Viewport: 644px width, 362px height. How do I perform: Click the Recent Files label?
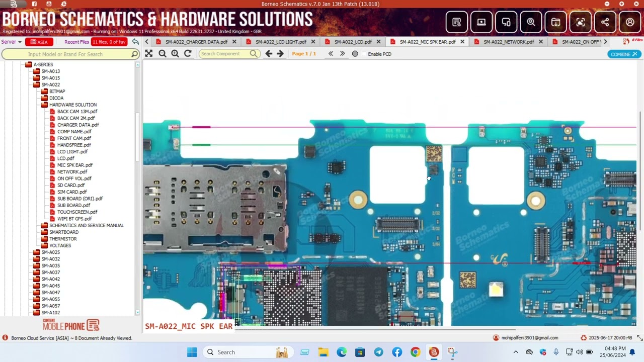click(76, 42)
